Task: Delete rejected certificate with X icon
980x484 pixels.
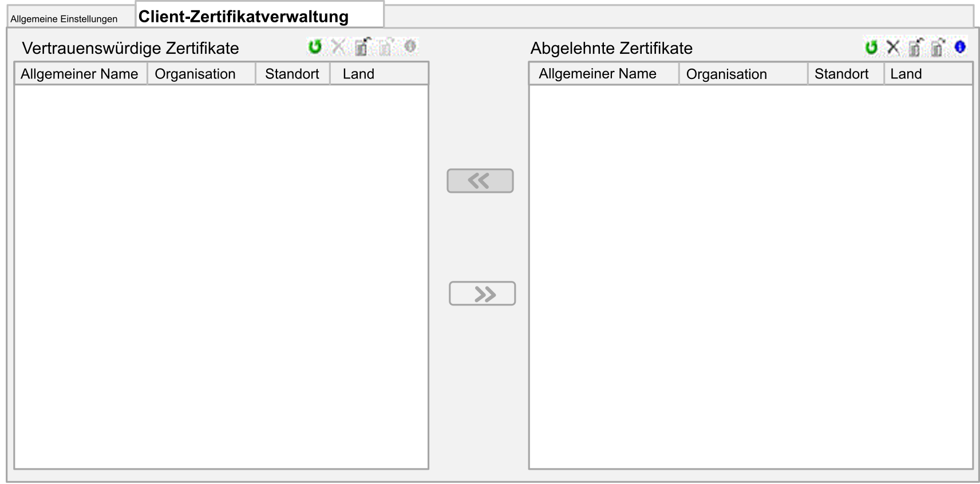Action: [x=893, y=47]
